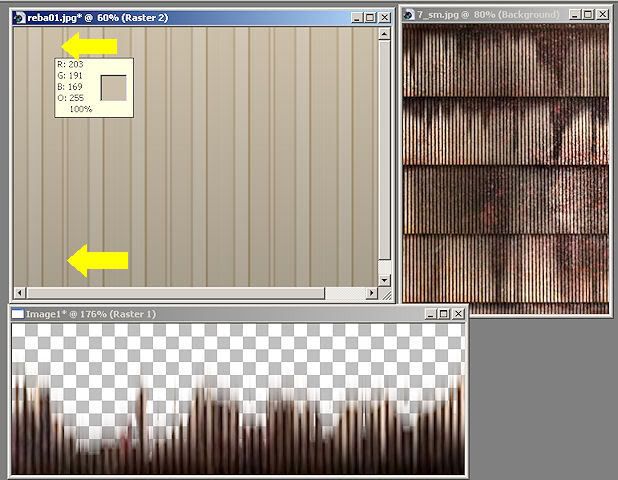Click vertical scrollbar down arrow in reba01.jpg
The width and height of the screenshot is (618, 480).
(x=384, y=281)
